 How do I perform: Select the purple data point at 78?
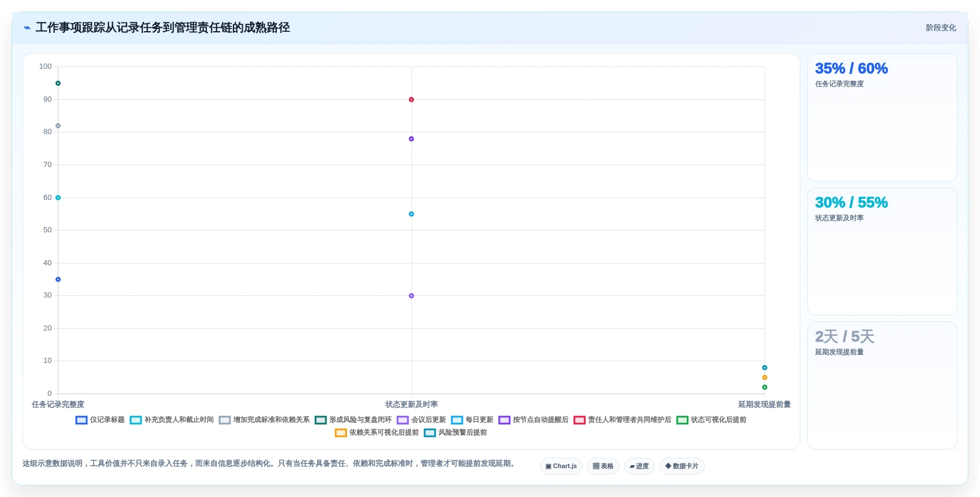[411, 139]
